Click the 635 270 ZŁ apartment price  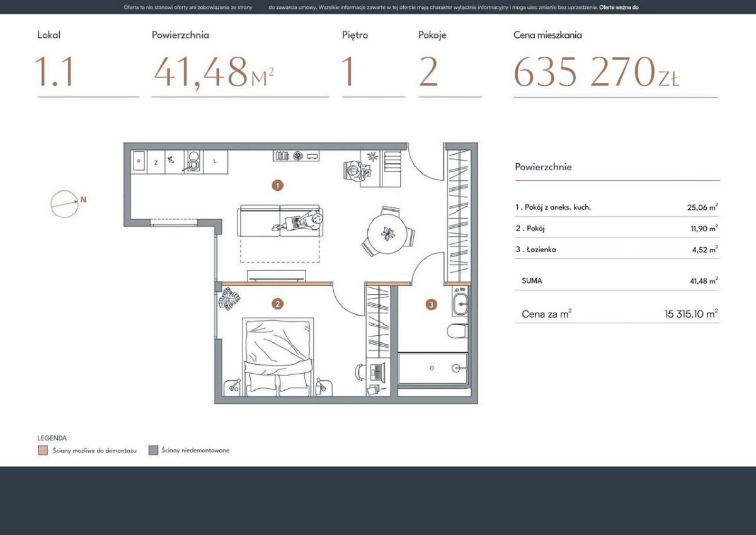(x=597, y=73)
